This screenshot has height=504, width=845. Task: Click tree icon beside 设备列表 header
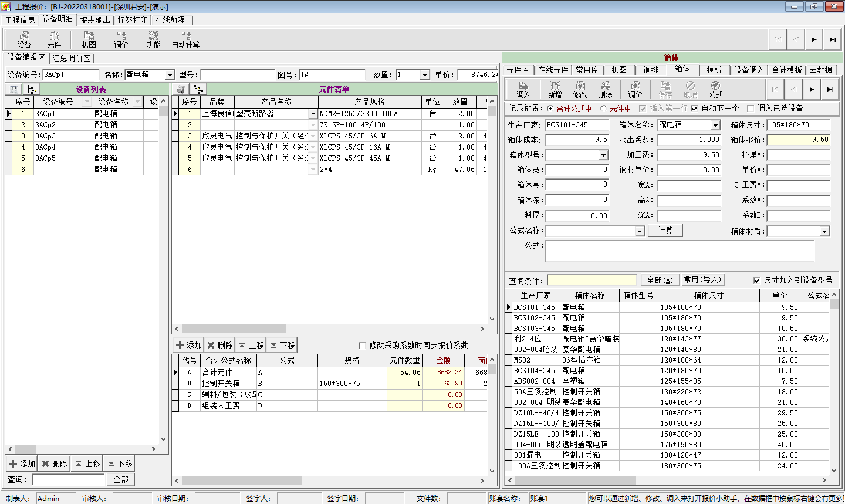click(x=32, y=89)
